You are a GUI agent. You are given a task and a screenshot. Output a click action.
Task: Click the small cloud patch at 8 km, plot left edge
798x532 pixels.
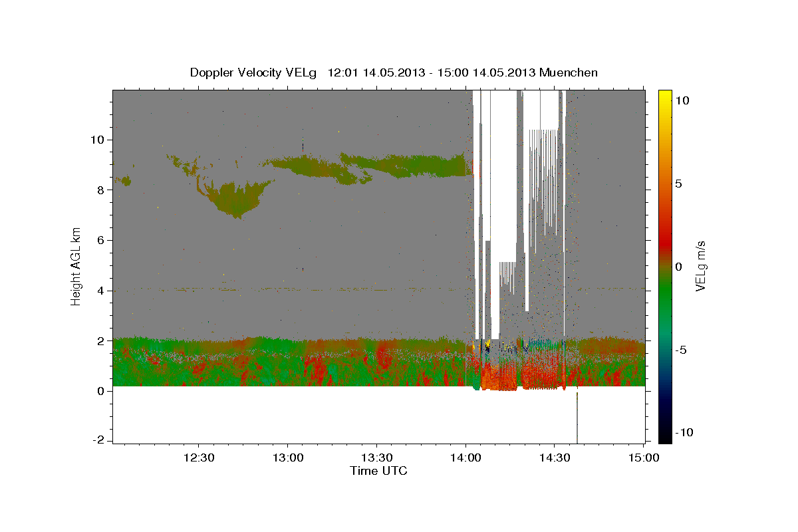[123, 180]
